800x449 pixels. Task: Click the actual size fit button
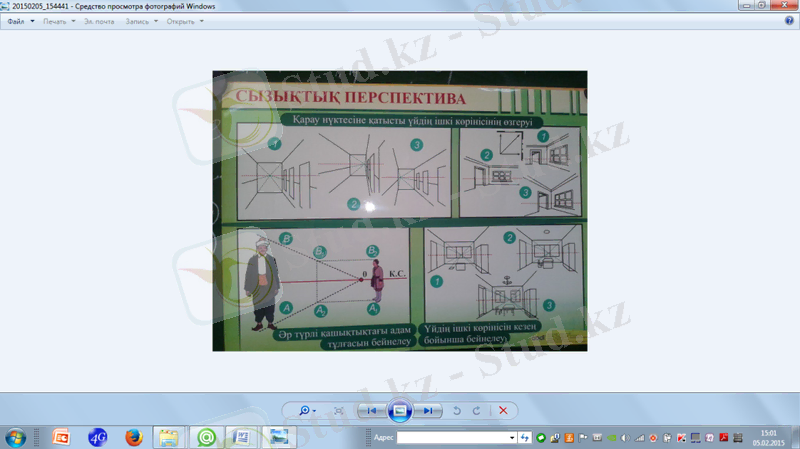point(339,411)
